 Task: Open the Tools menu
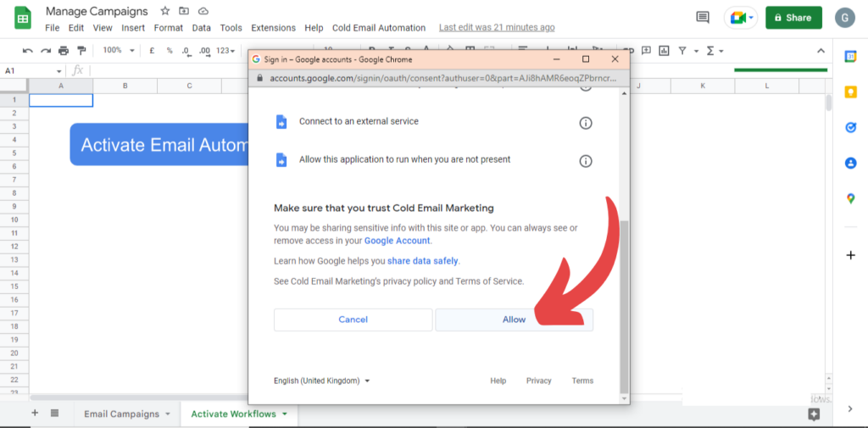(x=231, y=28)
